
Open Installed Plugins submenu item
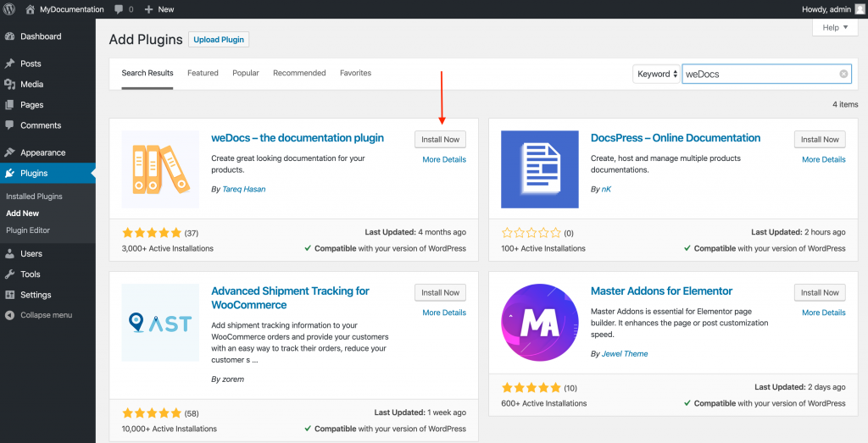(x=34, y=197)
